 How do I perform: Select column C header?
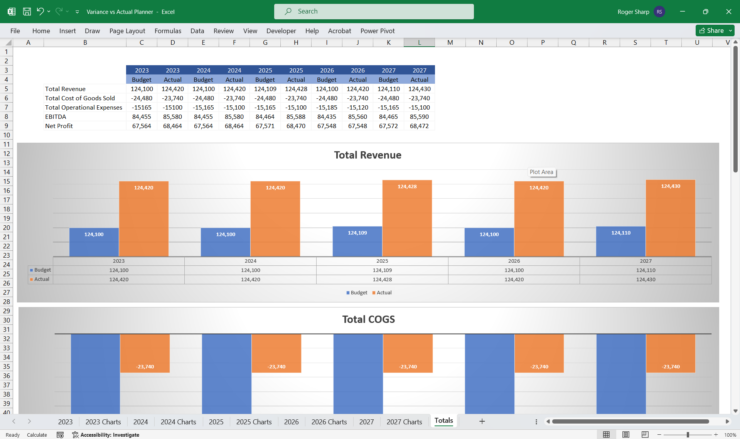point(142,42)
